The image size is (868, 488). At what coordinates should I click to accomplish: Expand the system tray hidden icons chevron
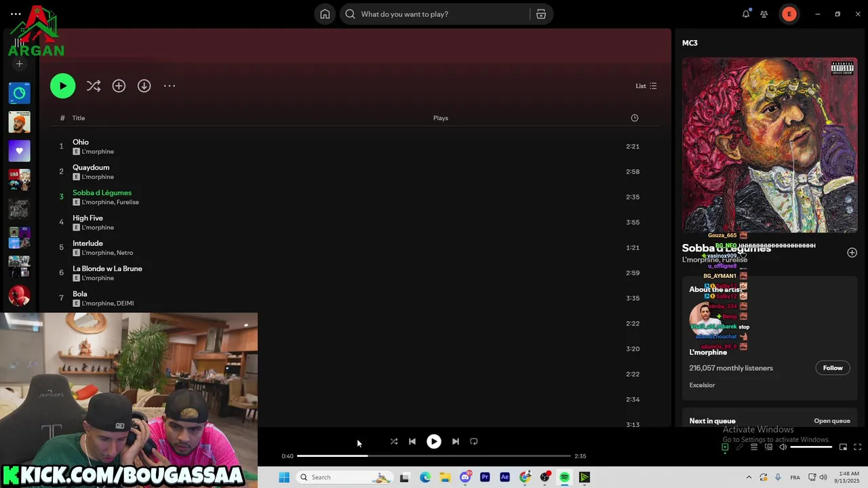(749, 477)
